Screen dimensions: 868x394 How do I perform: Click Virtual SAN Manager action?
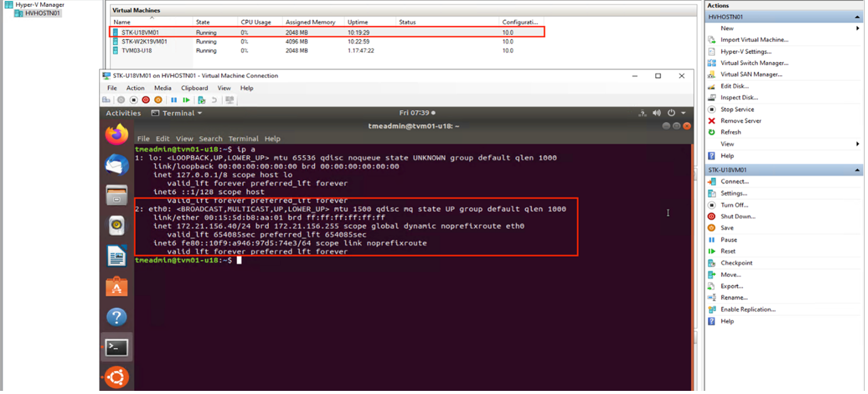[x=751, y=75]
